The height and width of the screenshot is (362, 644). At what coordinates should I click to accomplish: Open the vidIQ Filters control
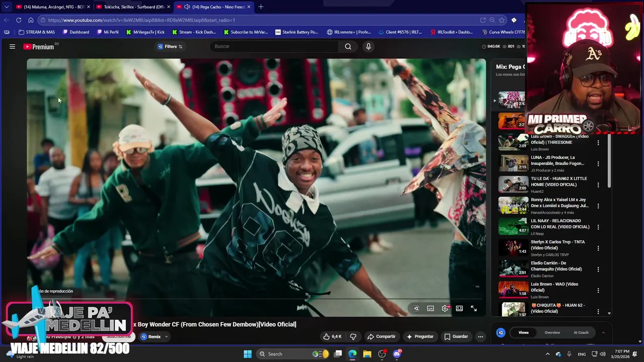pyautogui.click(x=170, y=47)
